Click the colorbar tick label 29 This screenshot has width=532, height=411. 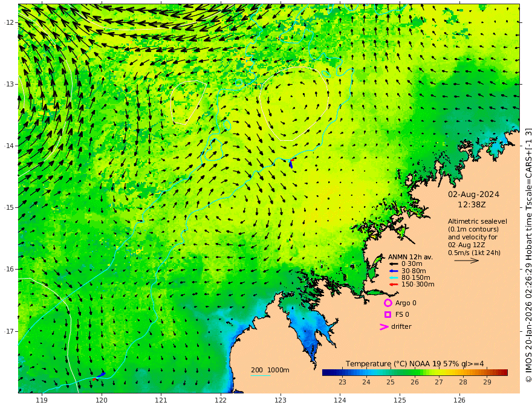coord(487,382)
